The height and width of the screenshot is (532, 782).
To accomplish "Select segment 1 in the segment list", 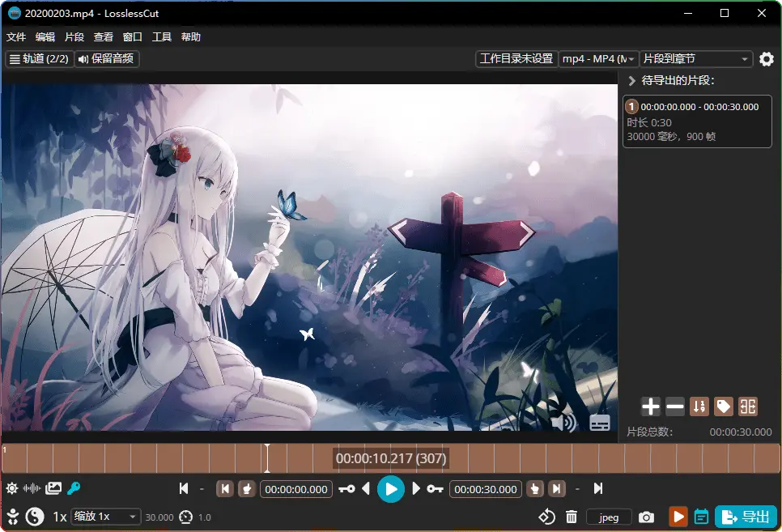I will [697, 121].
